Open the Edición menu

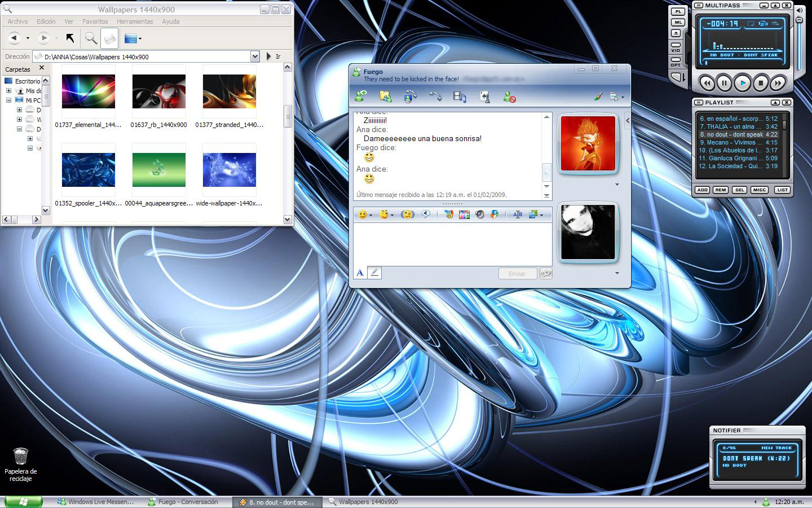(x=46, y=21)
